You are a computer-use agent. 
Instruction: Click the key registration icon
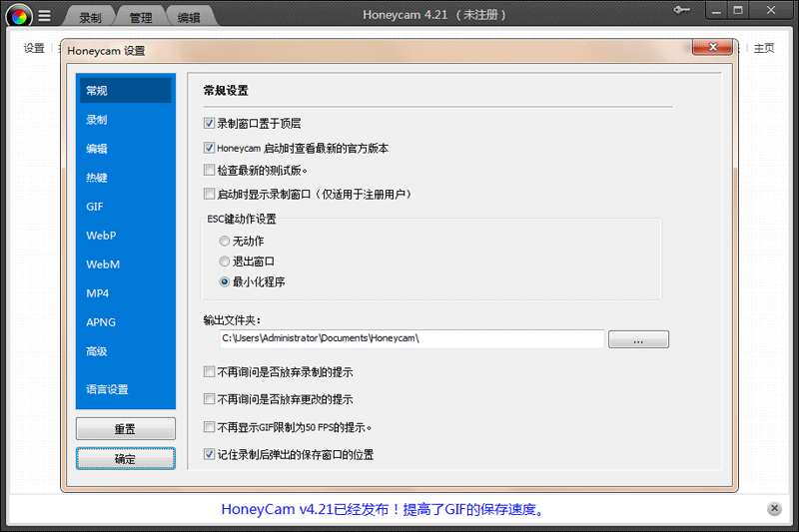684,11
